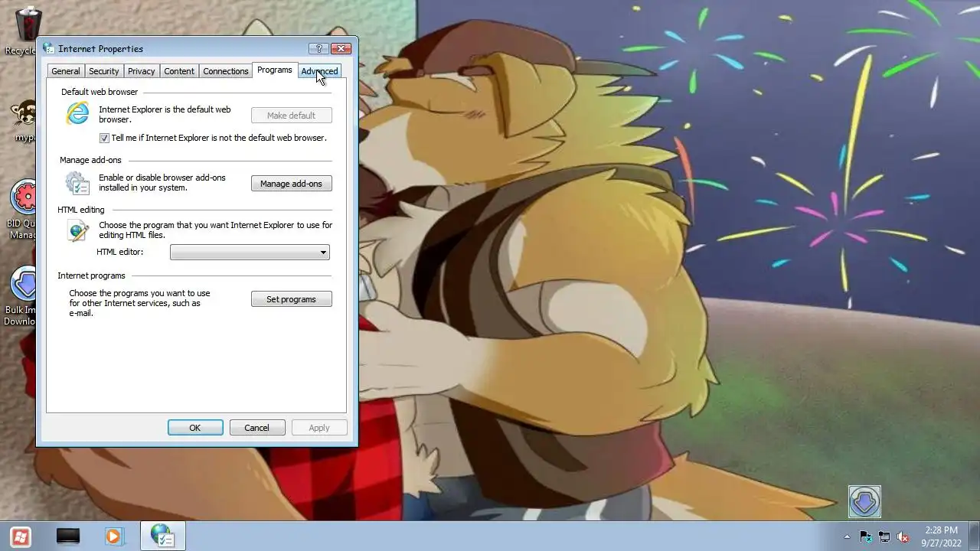Select the Internet Properties taskbar button
Viewport: 980px width, 551px height.
pos(162,536)
